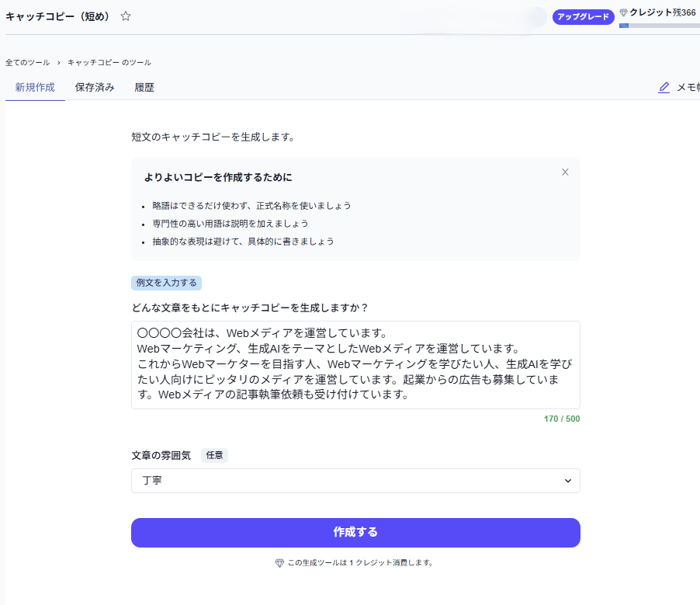Screen dimensions: 700x605
Task: Open the 保存済み tab
Action: (95, 88)
